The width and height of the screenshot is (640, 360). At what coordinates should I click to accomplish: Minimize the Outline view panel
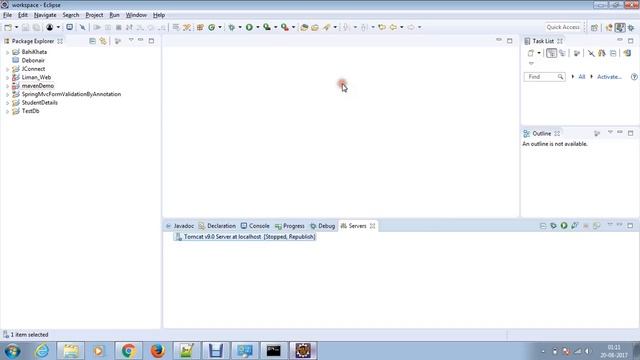pos(620,133)
